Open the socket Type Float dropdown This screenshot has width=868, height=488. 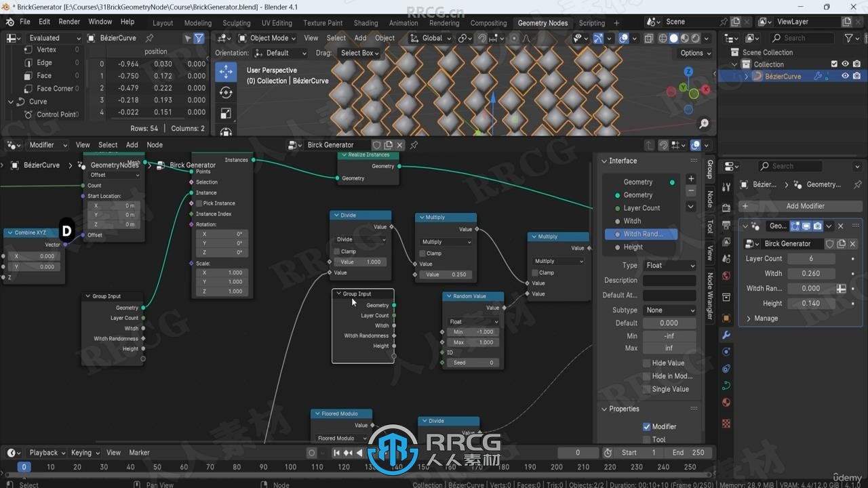[x=669, y=266]
